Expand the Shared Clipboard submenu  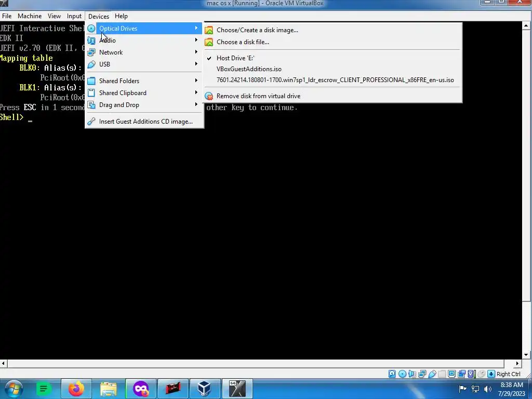[x=144, y=92]
